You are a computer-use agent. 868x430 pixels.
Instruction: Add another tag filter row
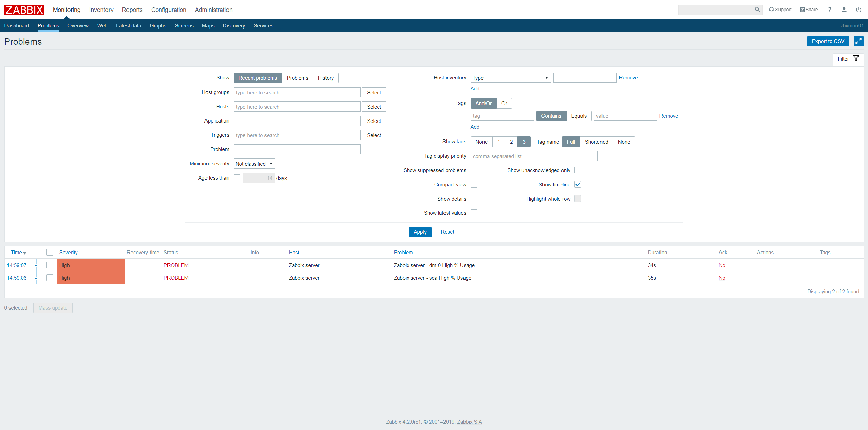pyautogui.click(x=475, y=127)
